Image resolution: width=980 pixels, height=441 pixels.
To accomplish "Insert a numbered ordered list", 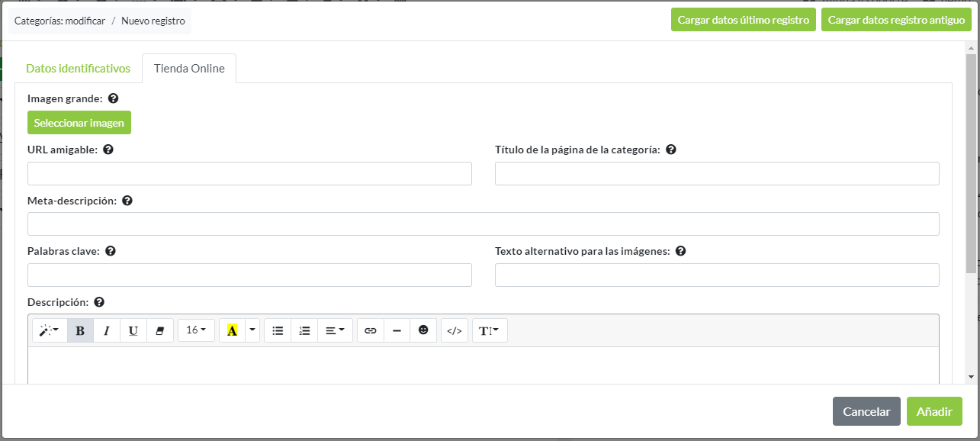I will coord(304,330).
